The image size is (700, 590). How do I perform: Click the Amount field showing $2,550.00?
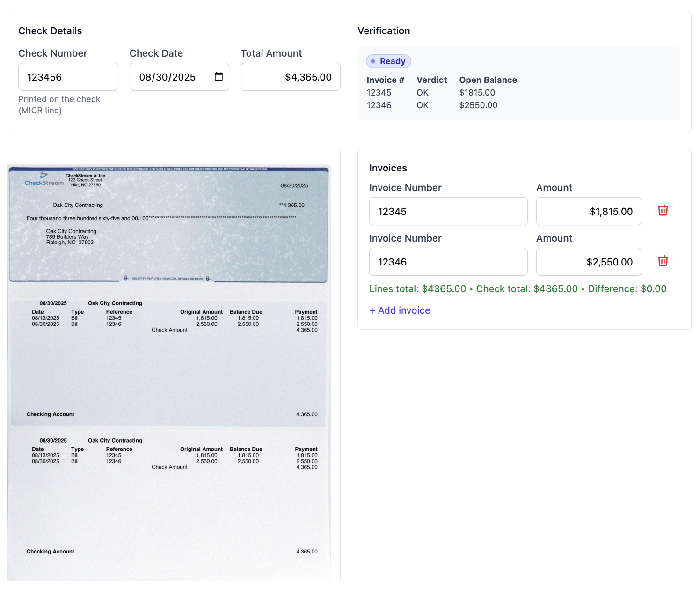coord(589,262)
